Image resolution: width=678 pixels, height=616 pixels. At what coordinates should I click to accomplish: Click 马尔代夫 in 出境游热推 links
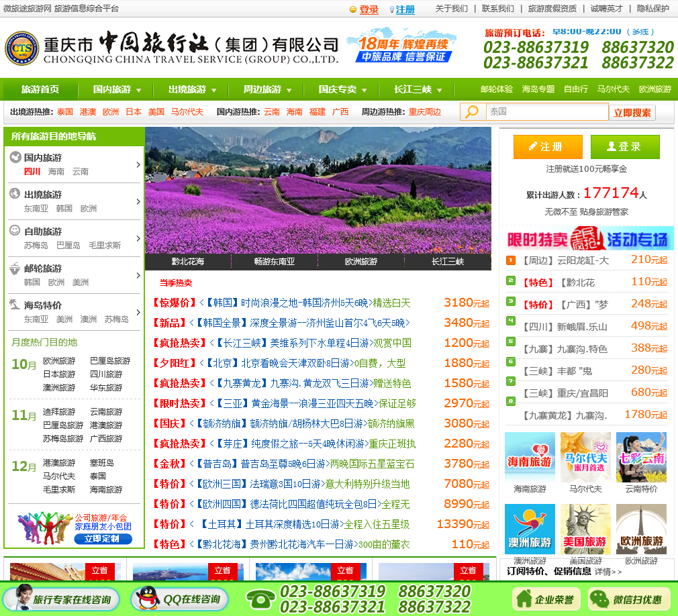click(187, 112)
